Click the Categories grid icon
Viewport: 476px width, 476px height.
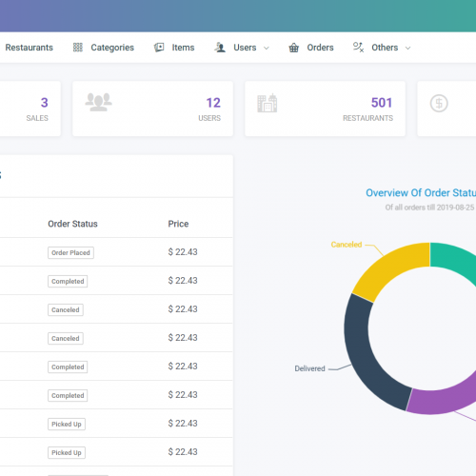(x=78, y=48)
